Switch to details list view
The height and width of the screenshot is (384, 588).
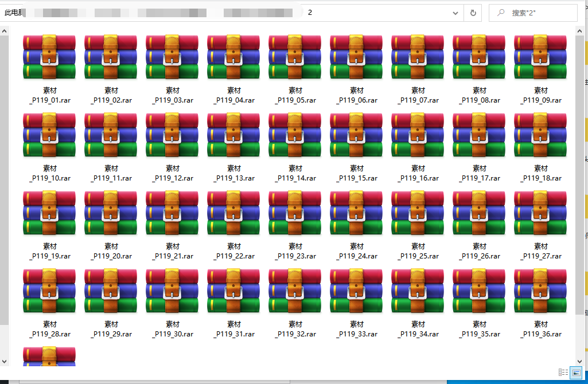563,372
